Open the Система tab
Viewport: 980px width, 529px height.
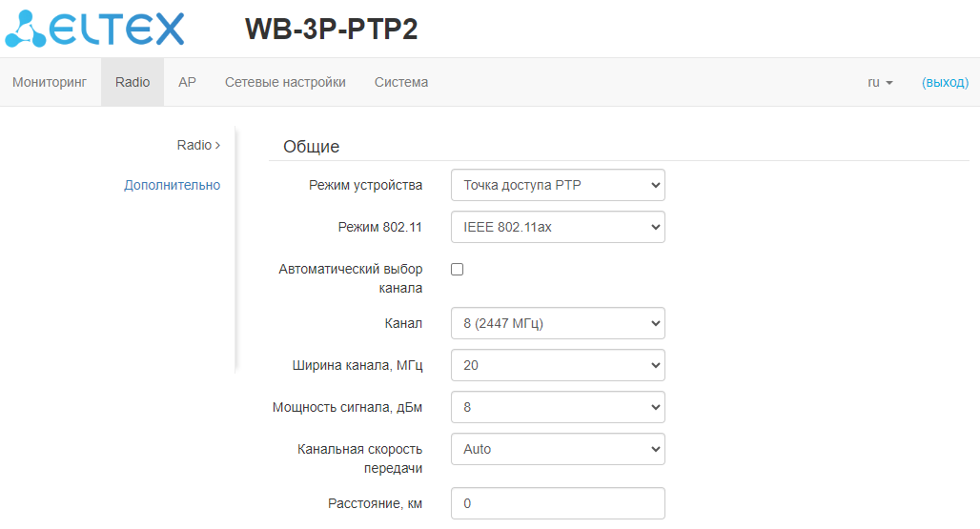401,82
